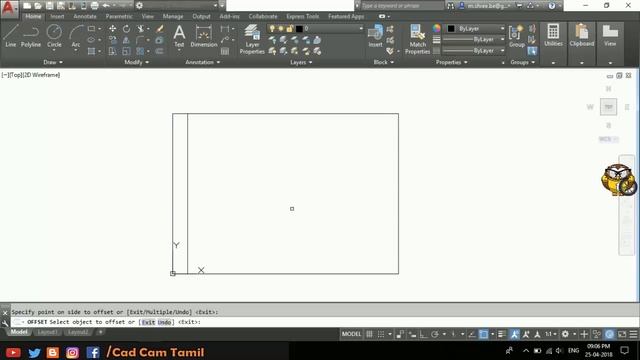Expand the Draw panel
This screenshot has height=360, width=640.
click(x=53, y=62)
